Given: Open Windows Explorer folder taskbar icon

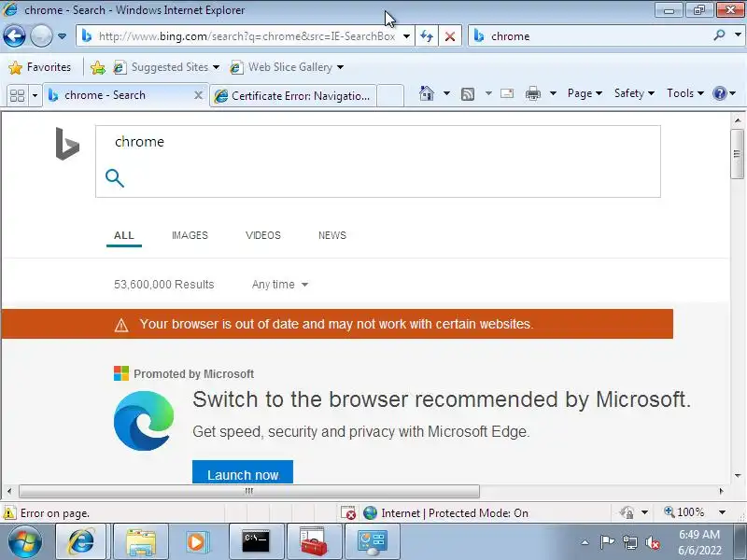Looking at the screenshot, I should 141,542.
